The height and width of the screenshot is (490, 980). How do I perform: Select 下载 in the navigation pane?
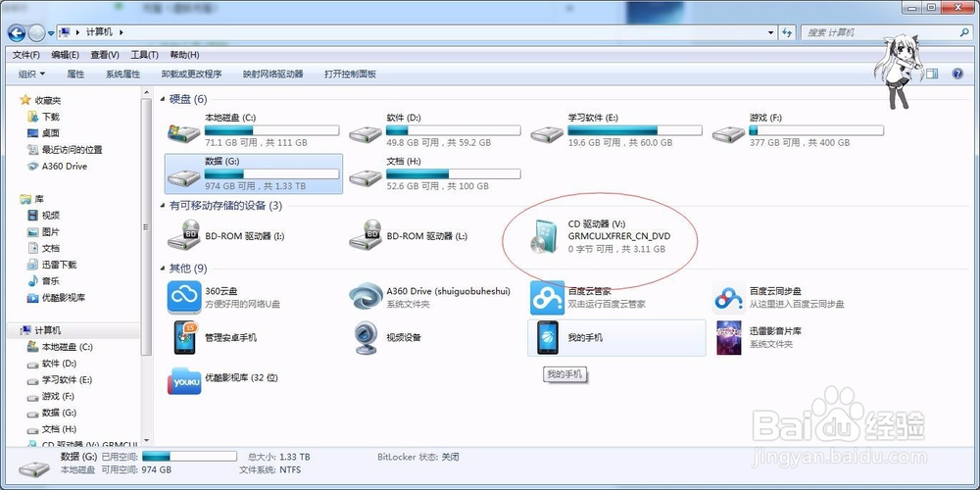tap(51, 117)
